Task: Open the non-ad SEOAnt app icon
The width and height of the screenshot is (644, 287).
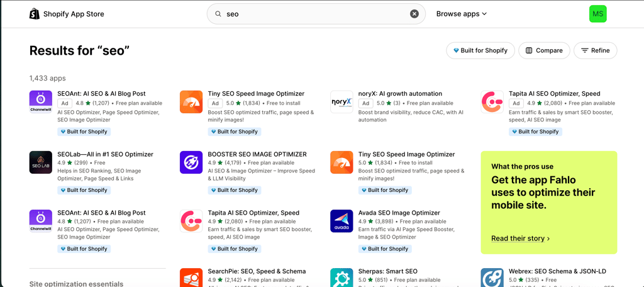Action: coord(41,221)
